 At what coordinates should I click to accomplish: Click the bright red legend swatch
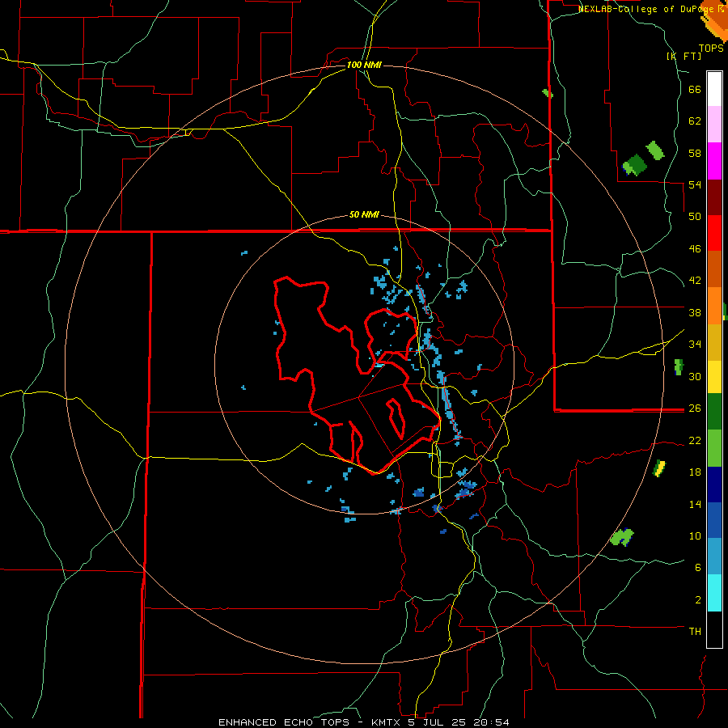click(x=714, y=233)
